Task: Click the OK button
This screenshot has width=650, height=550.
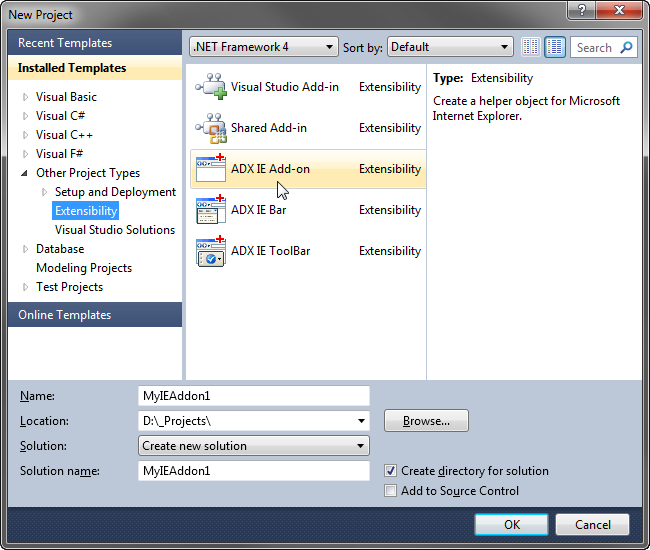Action: coord(512,524)
